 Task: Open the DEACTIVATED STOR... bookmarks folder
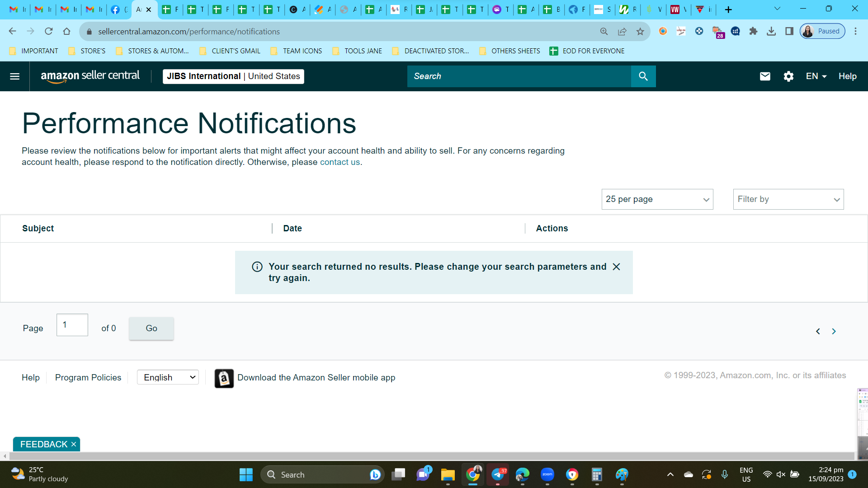431,51
